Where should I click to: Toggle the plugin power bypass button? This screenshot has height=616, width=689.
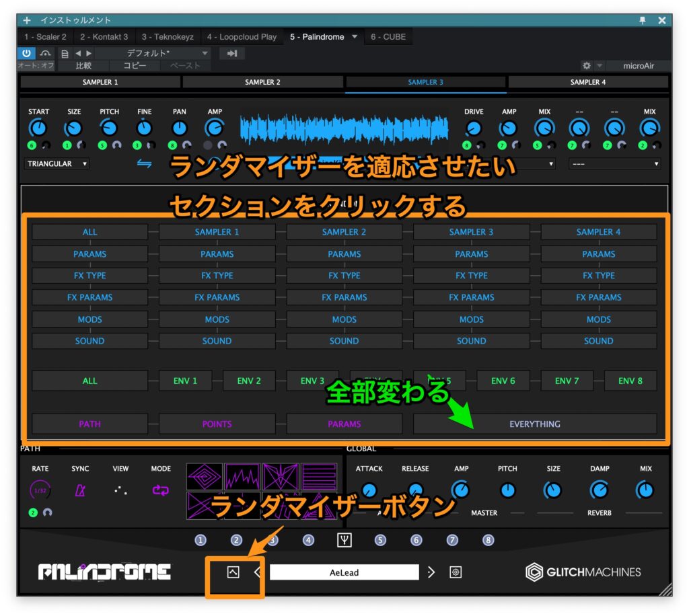click(x=26, y=53)
